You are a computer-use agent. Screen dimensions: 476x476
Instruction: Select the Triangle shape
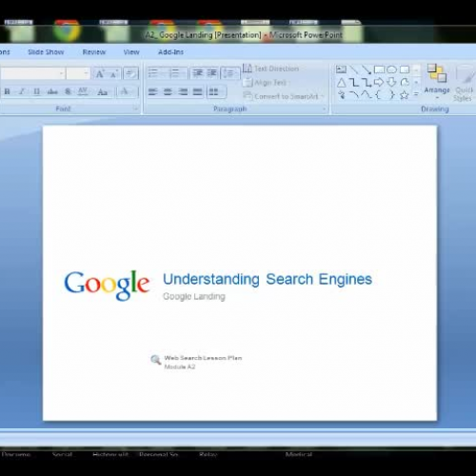pos(341,83)
